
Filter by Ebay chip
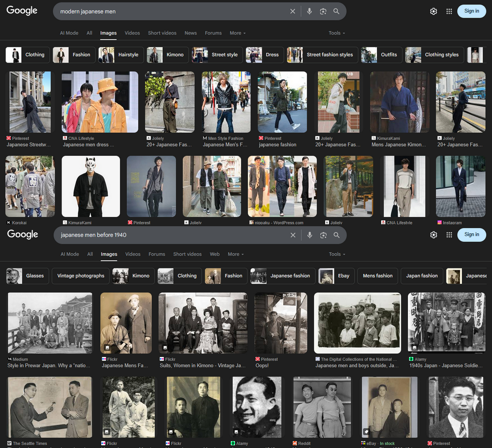pos(337,276)
